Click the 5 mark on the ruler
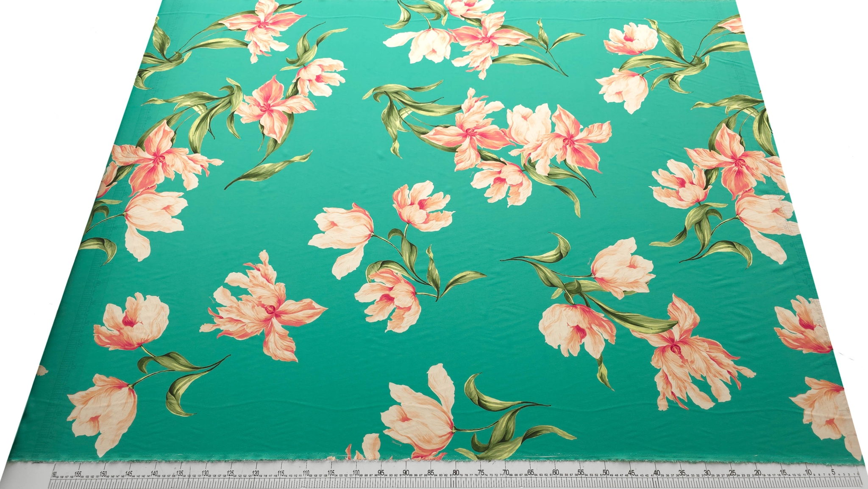This screenshot has width=868, height=489. click(x=833, y=472)
